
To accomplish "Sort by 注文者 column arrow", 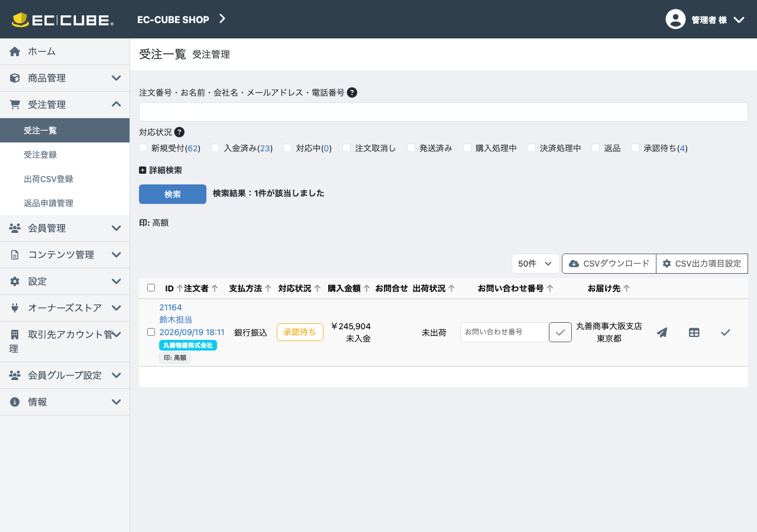I will 215,288.
